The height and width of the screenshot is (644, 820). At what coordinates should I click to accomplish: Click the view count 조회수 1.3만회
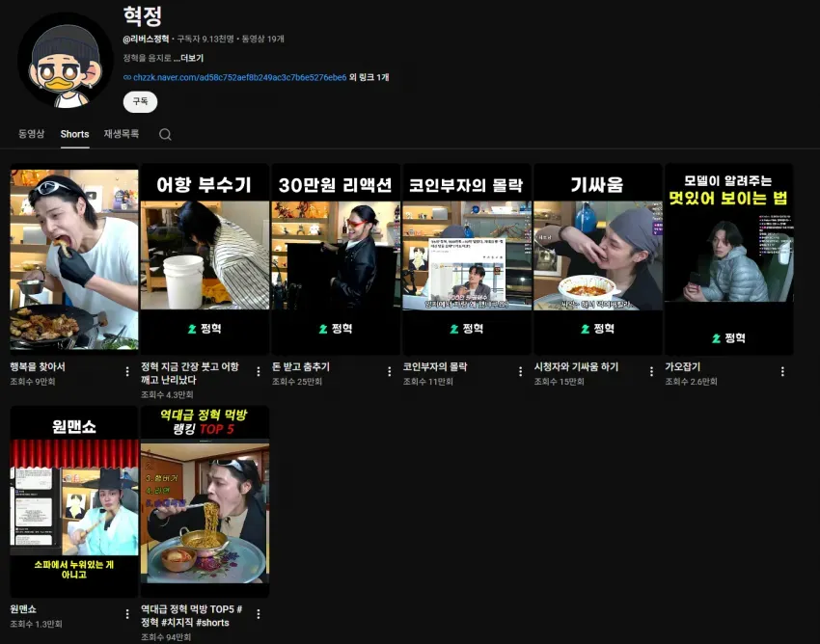point(36,624)
